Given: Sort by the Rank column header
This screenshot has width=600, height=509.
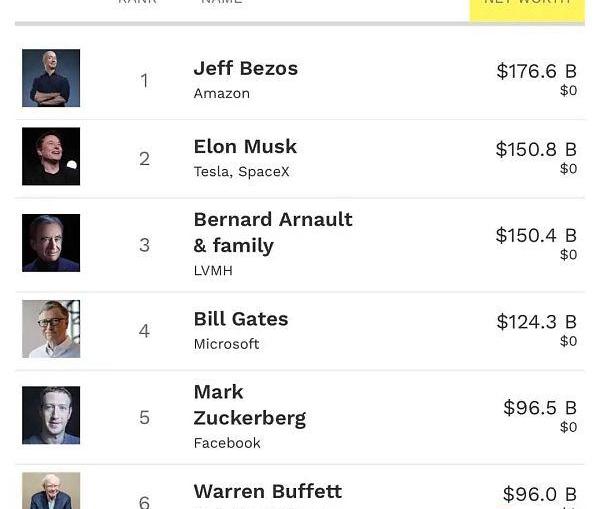Looking at the screenshot, I should pyautogui.click(x=137, y=2).
